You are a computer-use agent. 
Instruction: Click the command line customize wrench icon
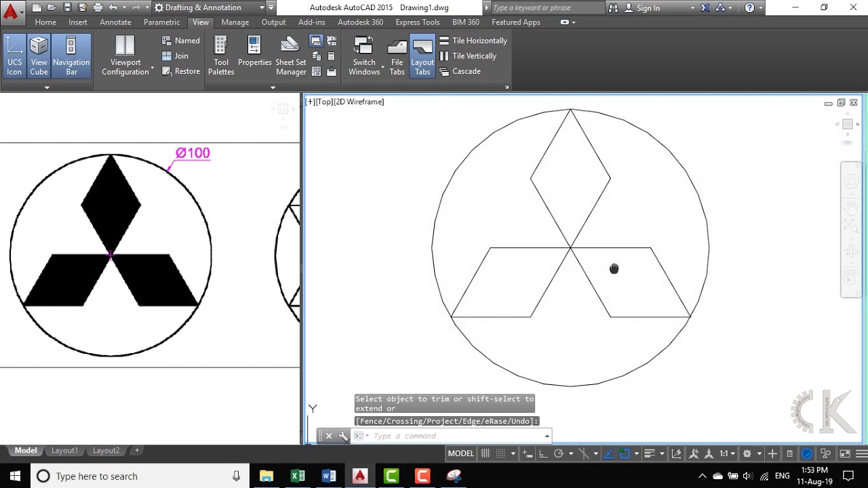tap(343, 436)
